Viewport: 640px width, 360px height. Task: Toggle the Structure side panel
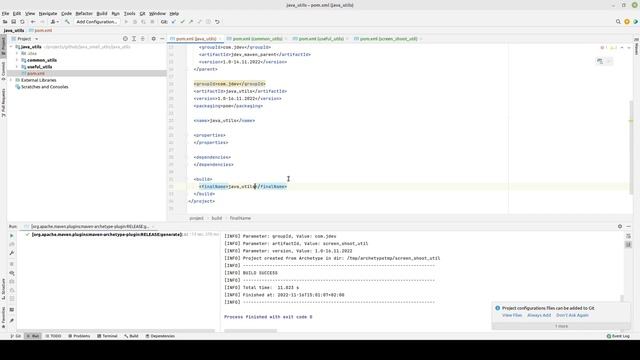coord(3,289)
